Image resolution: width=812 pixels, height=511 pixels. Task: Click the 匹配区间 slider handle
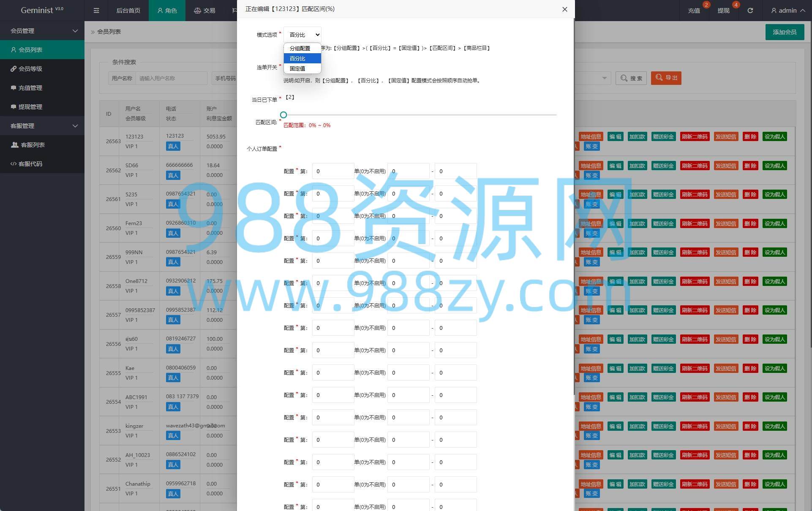(283, 115)
